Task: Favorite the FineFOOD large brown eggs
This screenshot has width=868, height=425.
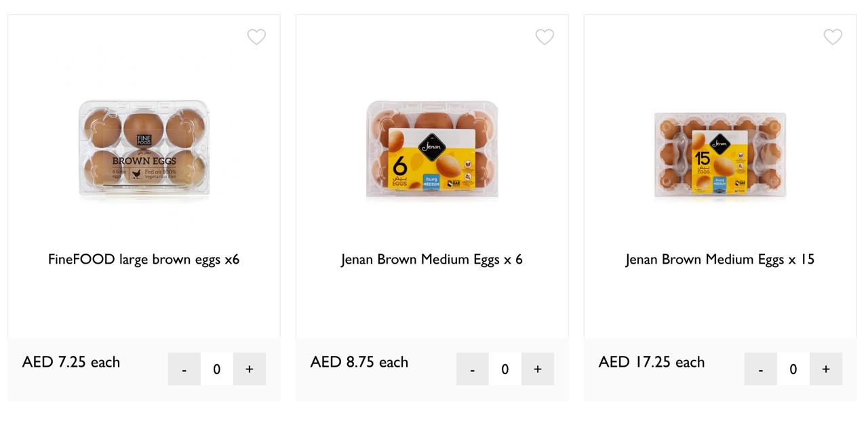Action: click(x=256, y=37)
